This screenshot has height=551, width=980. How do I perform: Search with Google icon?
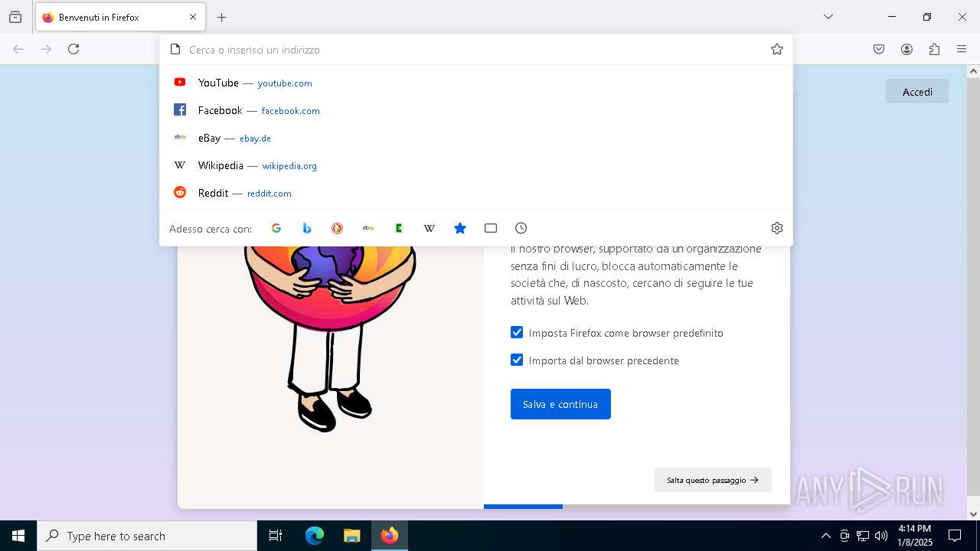tap(276, 228)
